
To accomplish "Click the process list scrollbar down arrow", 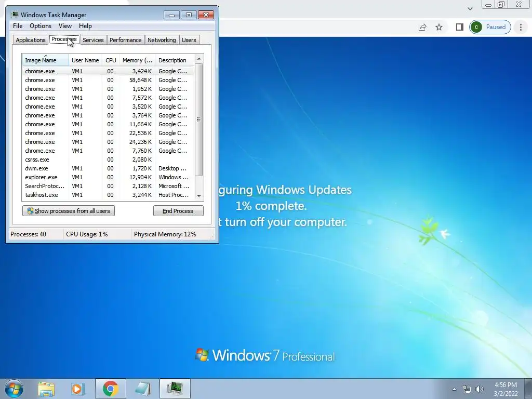I will pyautogui.click(x=199, y=196).
